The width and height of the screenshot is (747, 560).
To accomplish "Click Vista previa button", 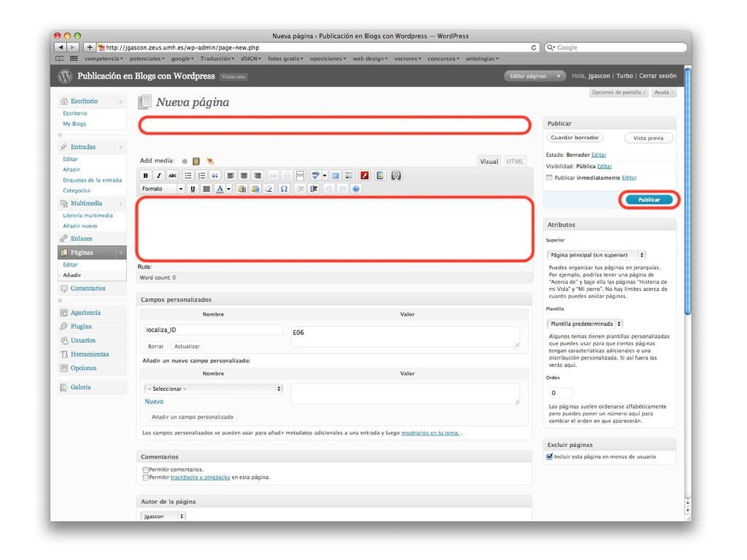I will tap(649, 138).
